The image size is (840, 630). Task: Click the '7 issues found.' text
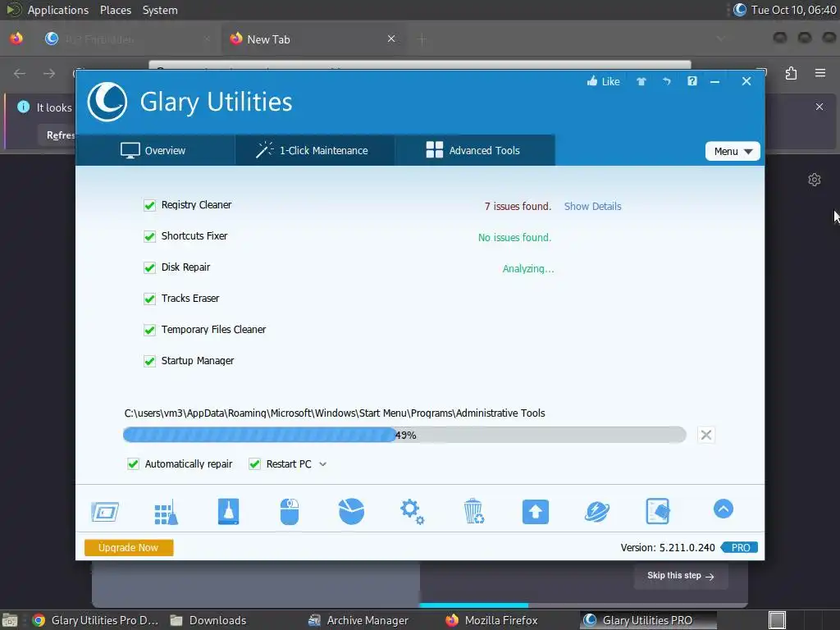click(x=518, y=206)
